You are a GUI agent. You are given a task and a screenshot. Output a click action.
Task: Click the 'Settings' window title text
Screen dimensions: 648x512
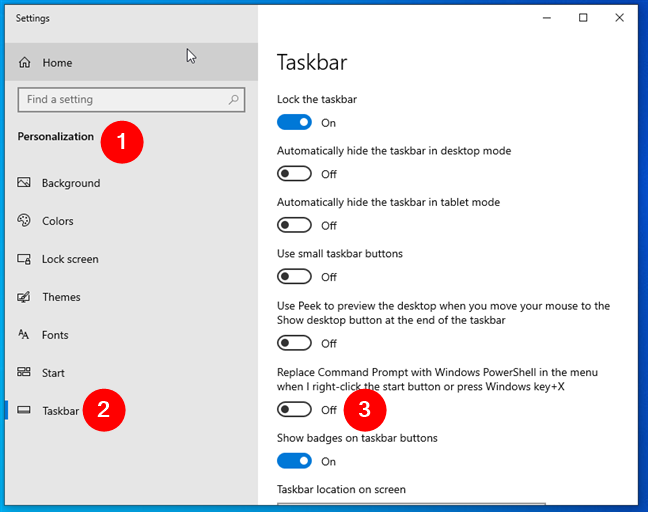click(x=33, y=18)
